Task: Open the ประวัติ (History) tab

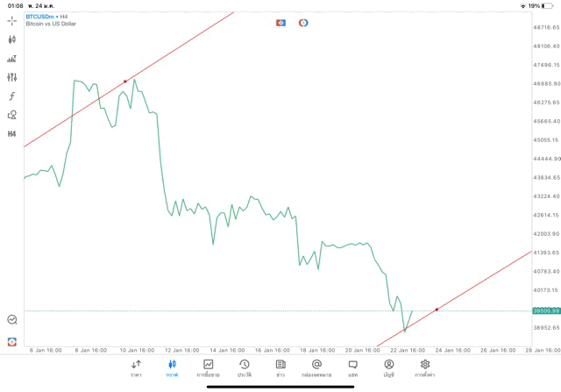Action: click(x=244, y=367)
